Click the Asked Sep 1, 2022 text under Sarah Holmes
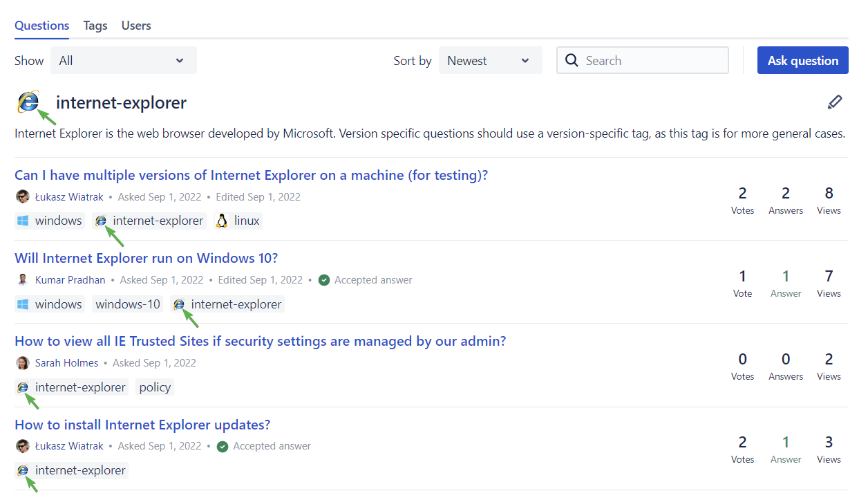Viewport: 868px width, 500px height. 154,363
